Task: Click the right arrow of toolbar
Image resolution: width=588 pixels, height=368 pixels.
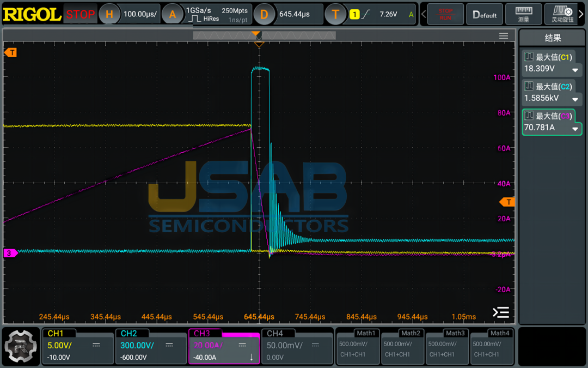Action: (581, 14)
